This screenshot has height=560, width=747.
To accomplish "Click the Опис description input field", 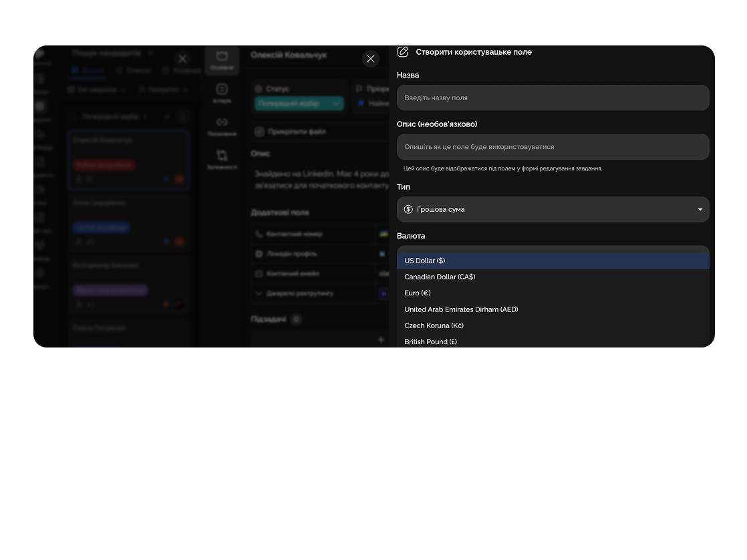I will coord(553,147).
